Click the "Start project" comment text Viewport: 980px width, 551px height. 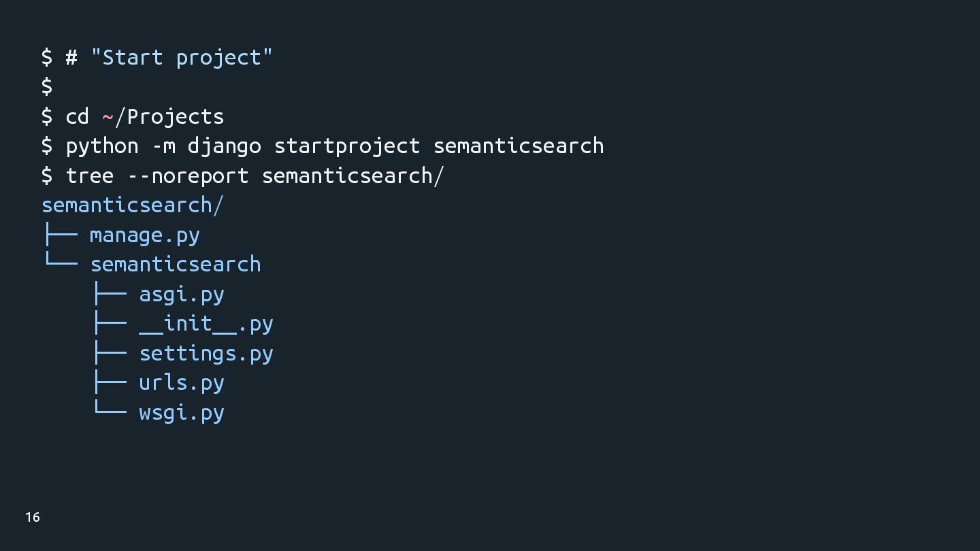181,57
